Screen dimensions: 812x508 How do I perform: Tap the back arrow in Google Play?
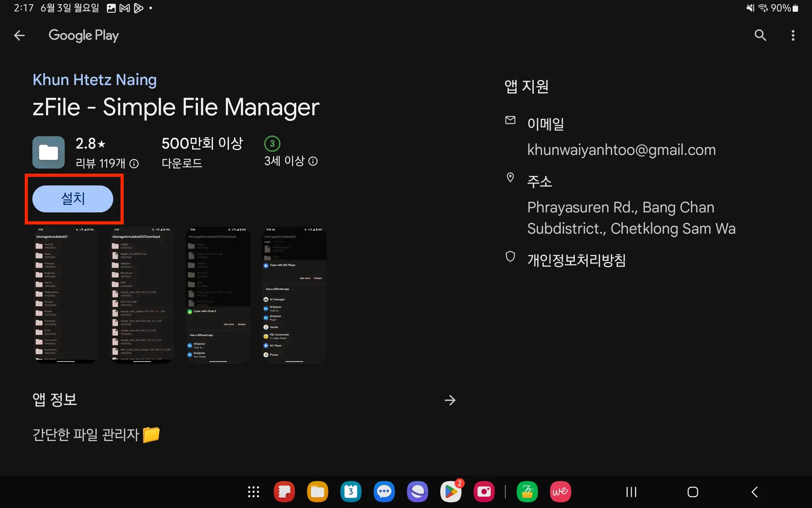point(19,35)
